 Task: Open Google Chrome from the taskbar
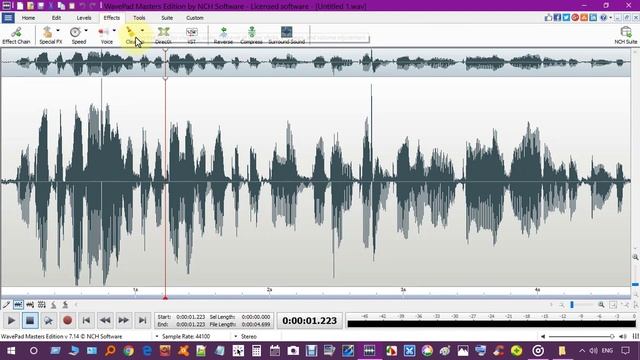point(129,351)
